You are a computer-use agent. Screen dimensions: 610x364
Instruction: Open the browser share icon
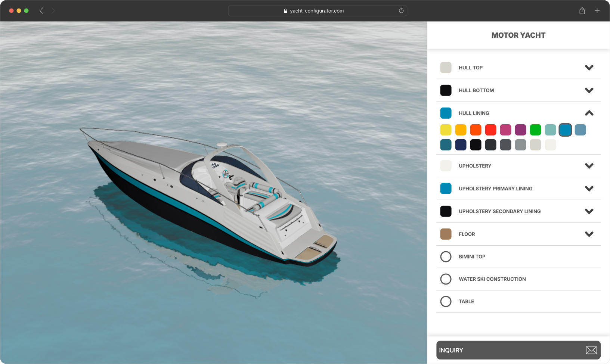(x=582, y=11)
